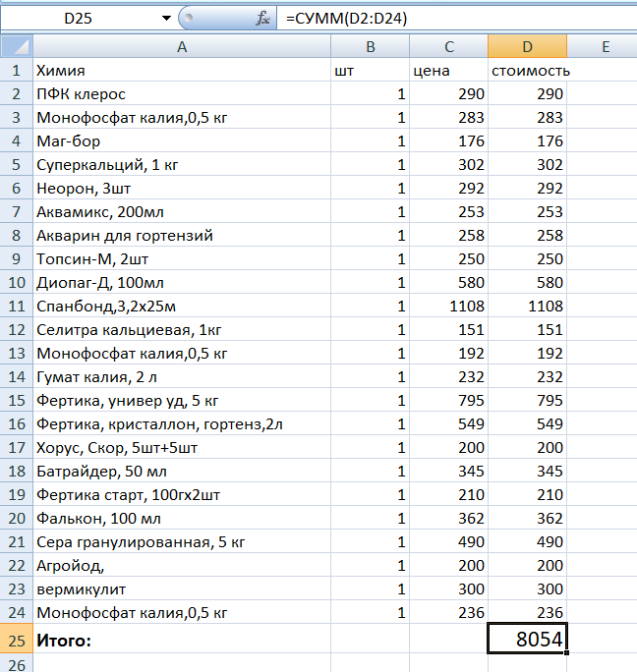Click price cell 300 for вермикулит
This screenshot has width=637, height=672.
(x=448, y=588)
